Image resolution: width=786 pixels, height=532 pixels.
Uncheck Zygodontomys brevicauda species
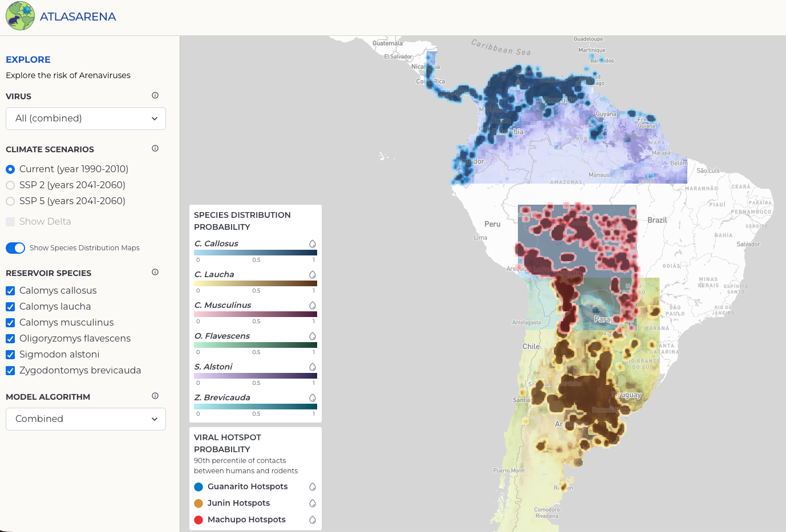point(10,371)
